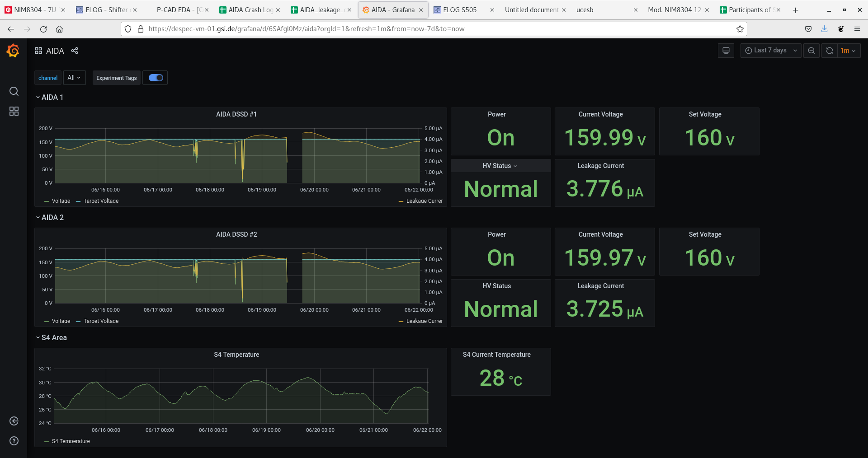
Task: Click the channel variable label
Action: [48, 78]
